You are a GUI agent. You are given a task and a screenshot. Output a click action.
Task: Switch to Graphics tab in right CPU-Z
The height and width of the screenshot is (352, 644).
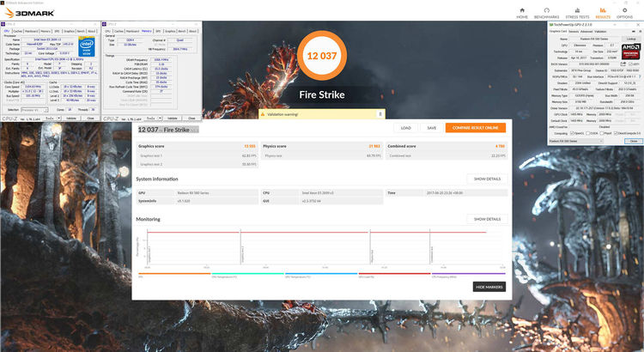[x=170, y=31]
